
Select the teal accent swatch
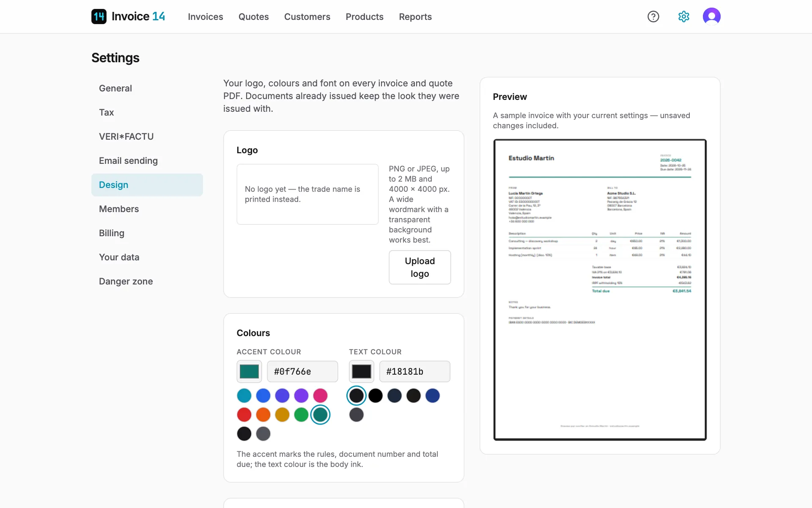coord(320,415)
